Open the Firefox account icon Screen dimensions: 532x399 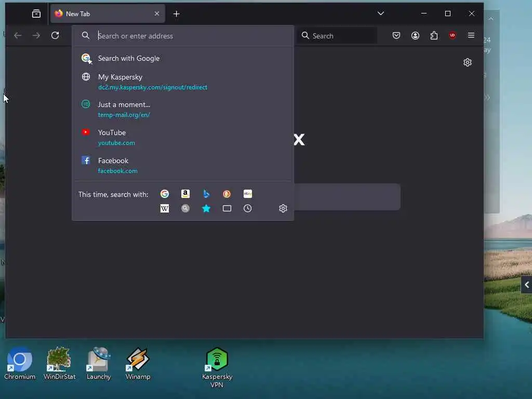415,36
